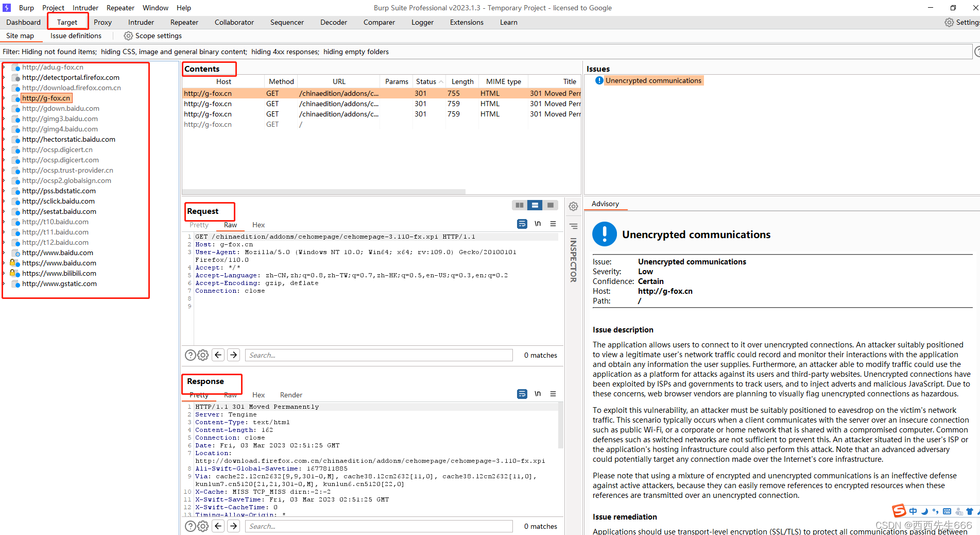Sort contents by Method column header
Image resolution: width=980 pixels, height=535 pixels.
[x=281, y=81]
